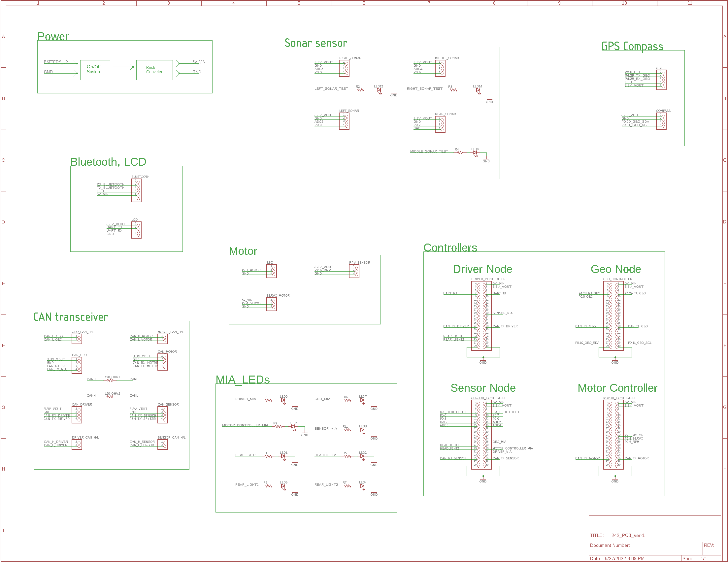Select resistor R3 symbol

pos(453,90)
